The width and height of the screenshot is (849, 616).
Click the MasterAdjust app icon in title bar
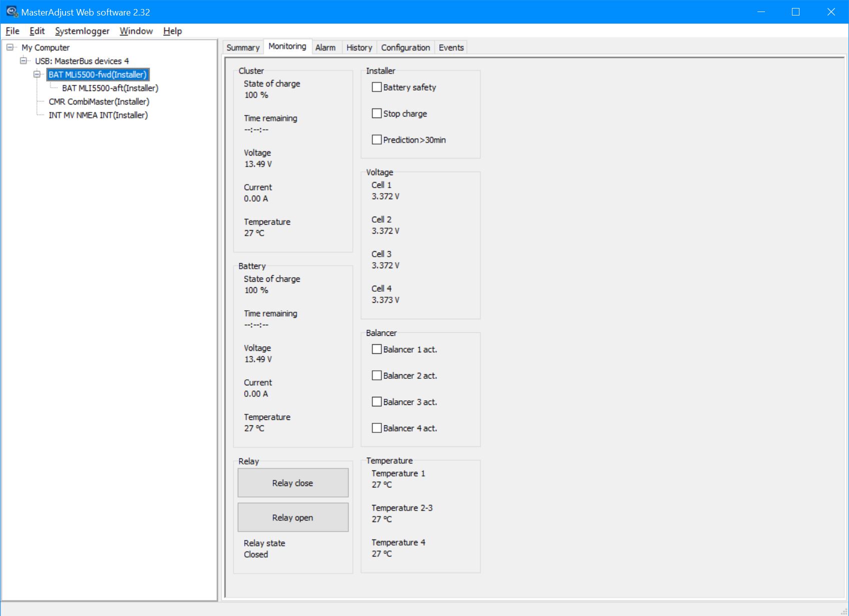click(x=12, y=12)
